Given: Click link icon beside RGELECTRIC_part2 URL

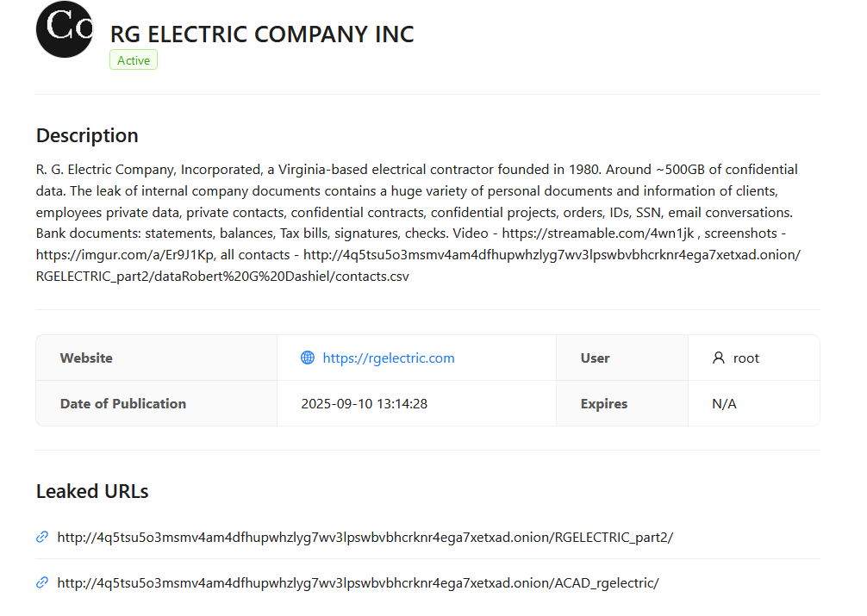Looking at the screenshot, I should [x=42, y=537].
